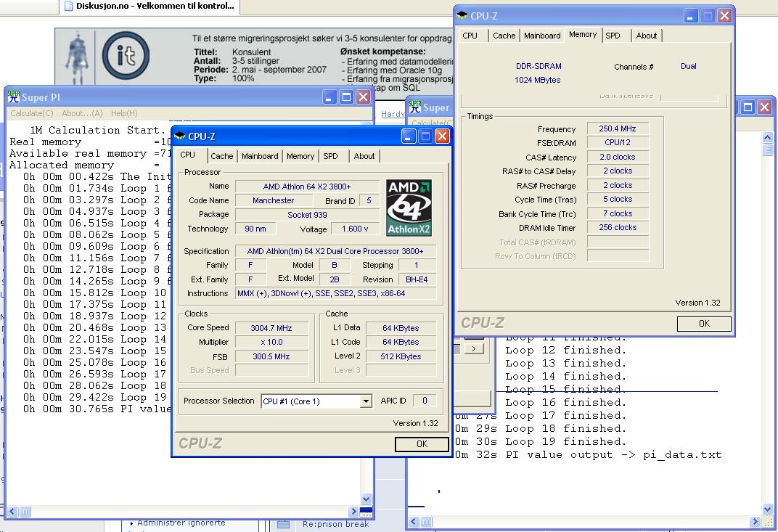
Task: Click the FSB value 300.5 MHz
Action: [x=271, y=356]
